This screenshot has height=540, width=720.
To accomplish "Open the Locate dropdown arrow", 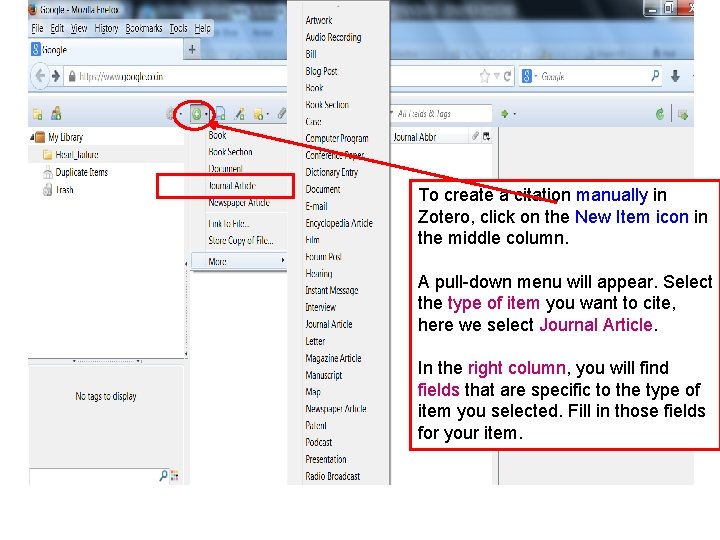I will coord(514,114).
